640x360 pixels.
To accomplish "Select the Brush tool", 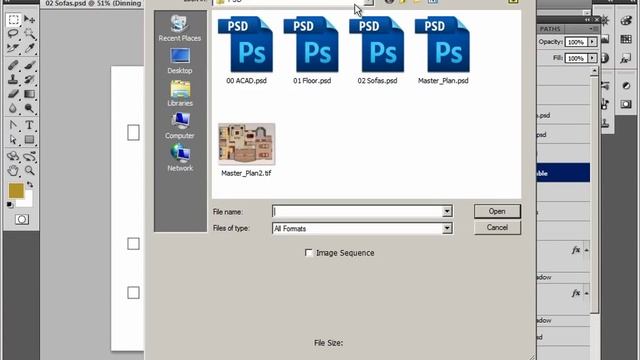I will 29,65.
